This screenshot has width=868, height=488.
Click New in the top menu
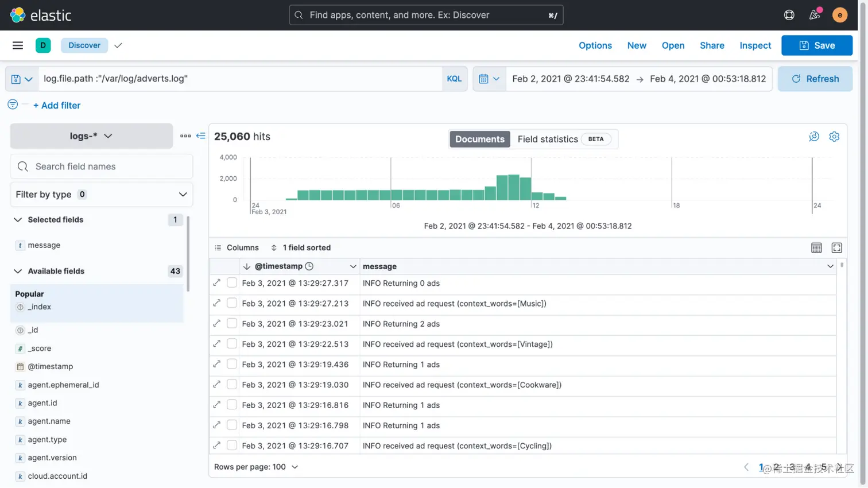[637, 45]
